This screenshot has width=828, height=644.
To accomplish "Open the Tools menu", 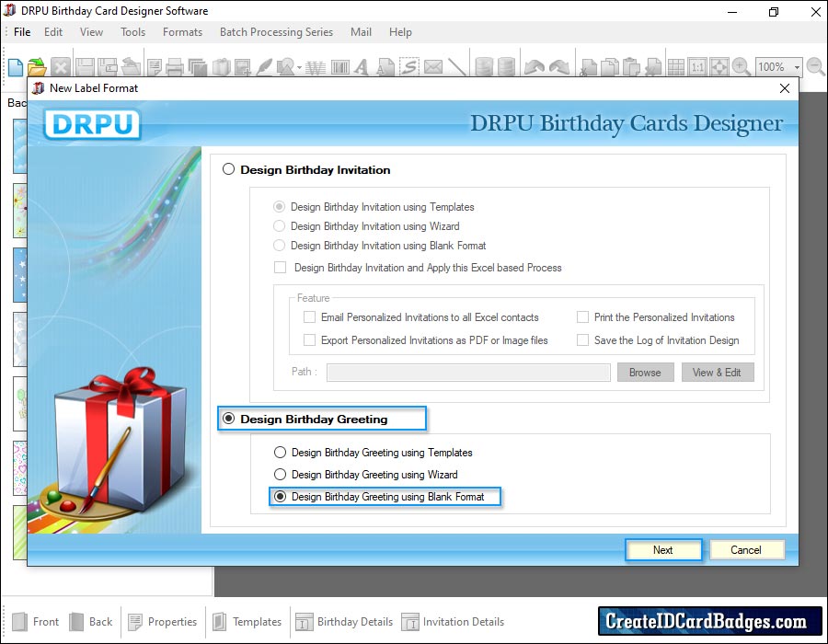I will pos(132,31).
